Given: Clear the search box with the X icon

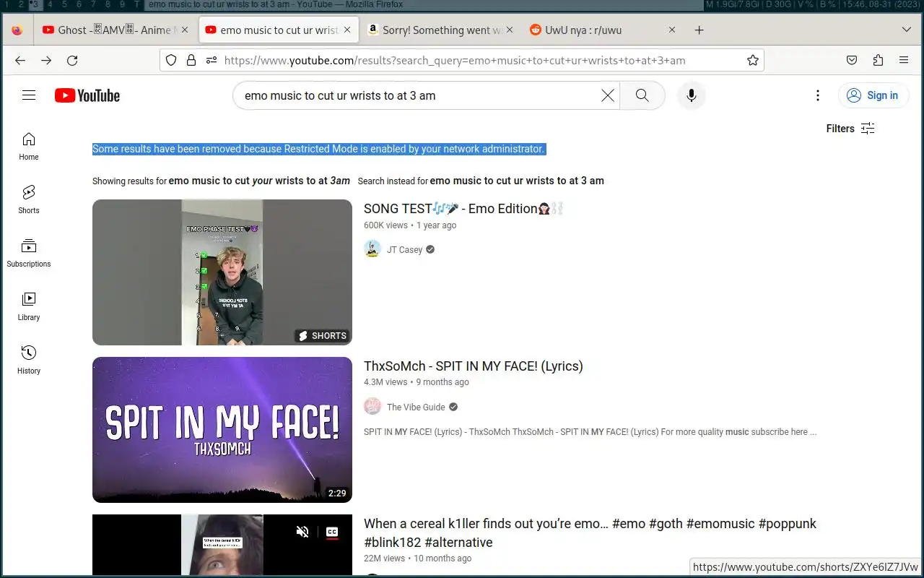Looking at the screenshot, I should click(x=608, y=95).
